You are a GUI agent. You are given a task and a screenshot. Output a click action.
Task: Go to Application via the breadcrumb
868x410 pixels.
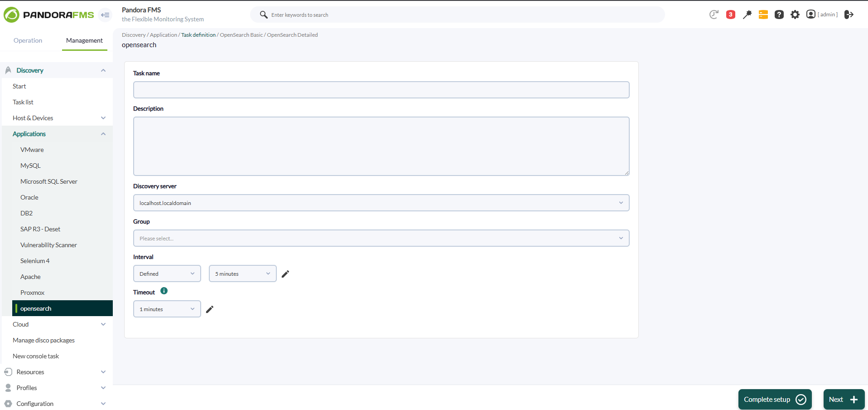[x=164, y=35]
